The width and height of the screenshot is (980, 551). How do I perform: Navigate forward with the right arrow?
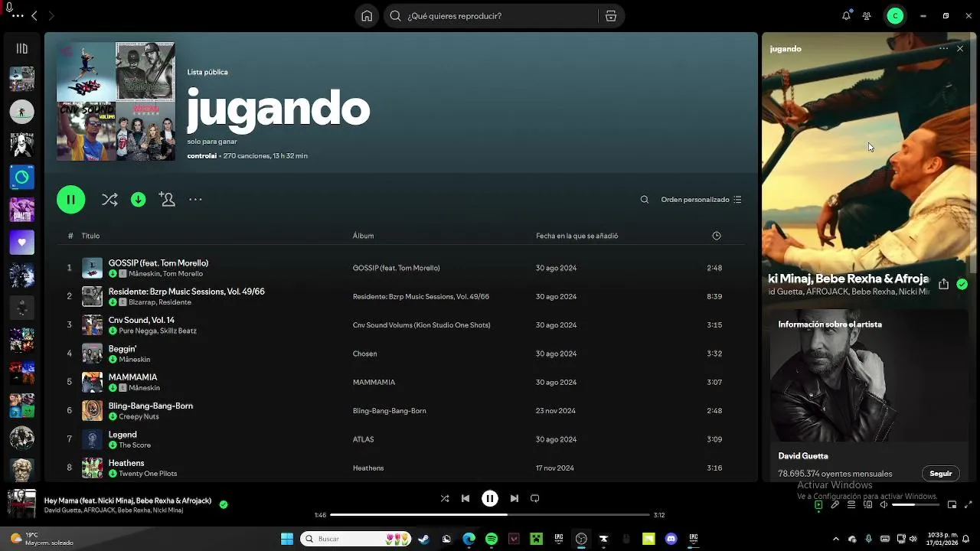[x=51, y=16]
